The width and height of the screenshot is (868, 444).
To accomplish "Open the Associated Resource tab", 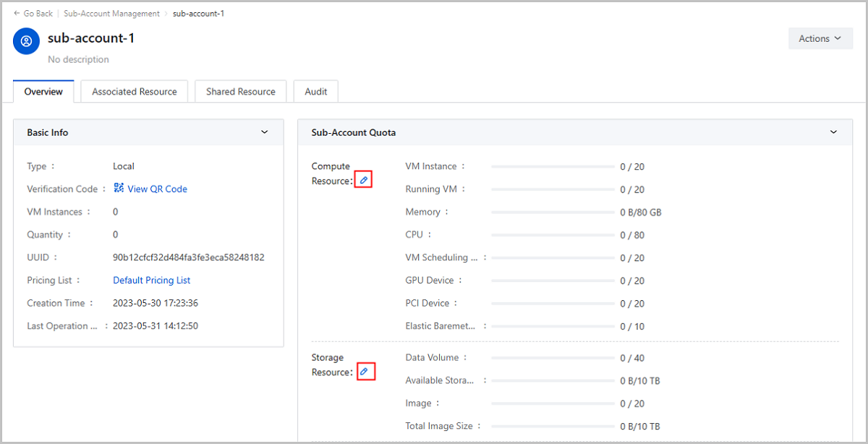I will click(135, 92).
